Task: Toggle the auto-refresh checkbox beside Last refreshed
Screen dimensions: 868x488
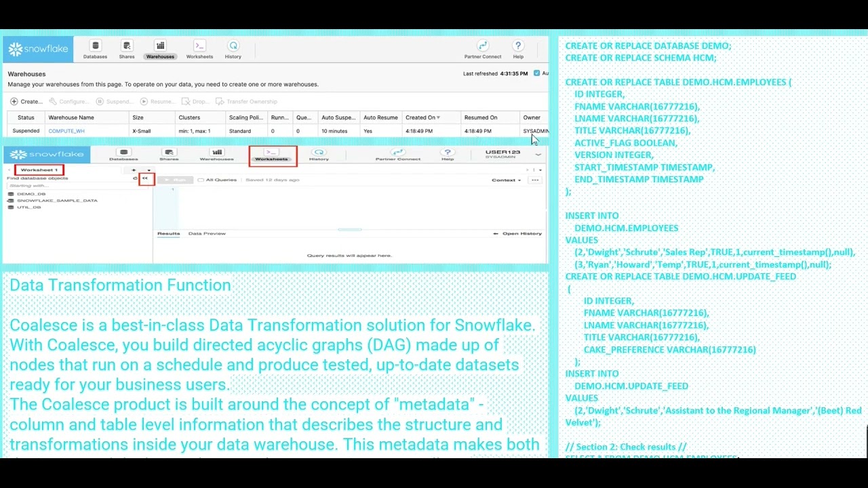Action: coord(536,73)
